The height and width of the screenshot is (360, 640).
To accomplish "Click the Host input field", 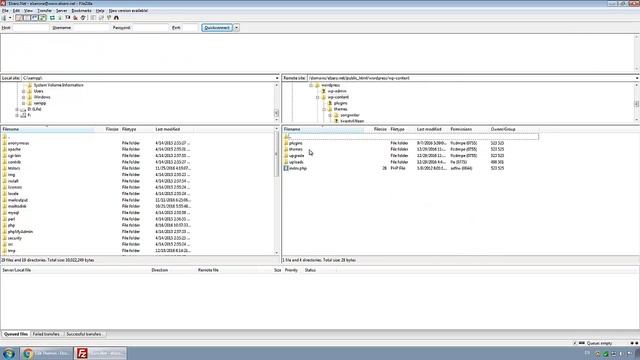I will (31, 28).
